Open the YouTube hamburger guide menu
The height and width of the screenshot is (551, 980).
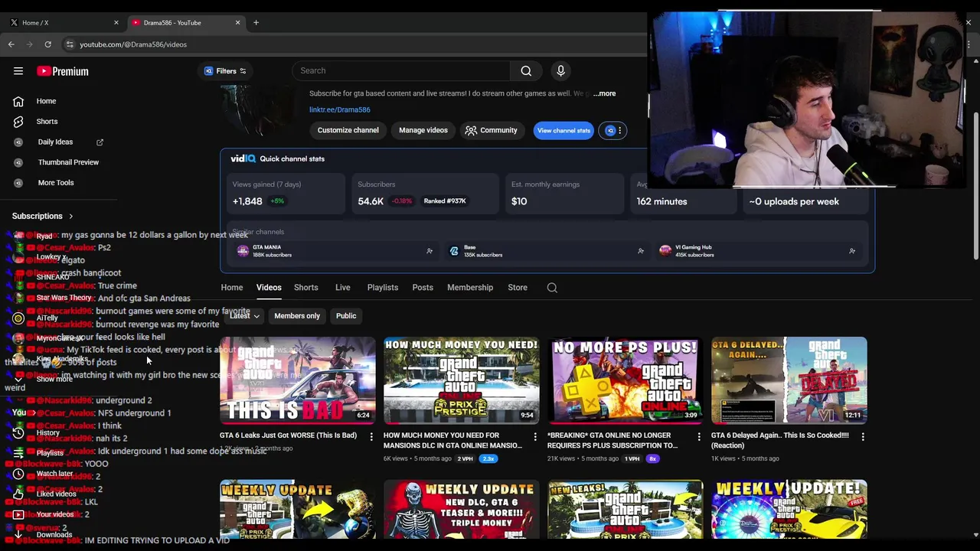click(18, 71)
